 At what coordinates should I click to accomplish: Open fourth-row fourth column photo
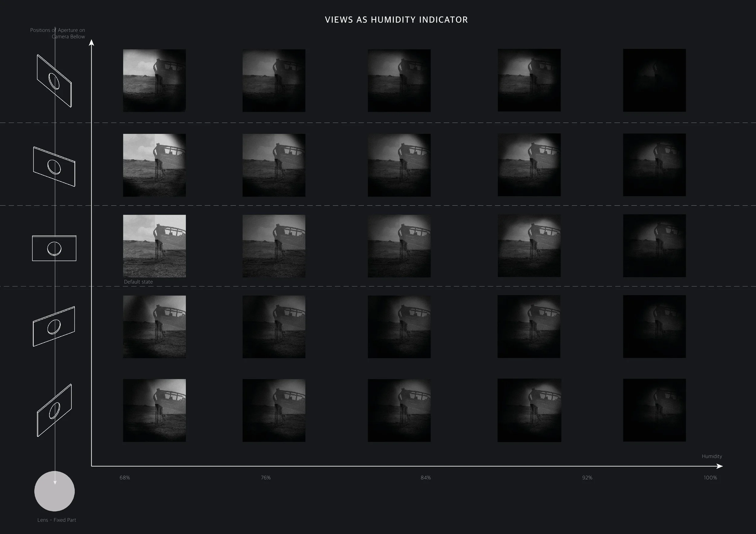pyautogui.click(x=529, y=326)
